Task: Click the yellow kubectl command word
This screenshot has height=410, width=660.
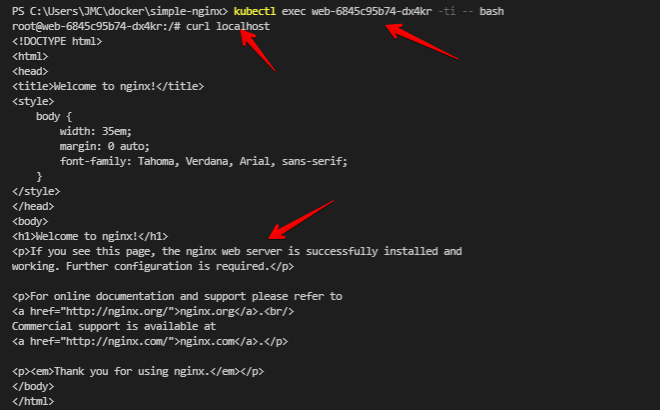Action: [254, 11]
